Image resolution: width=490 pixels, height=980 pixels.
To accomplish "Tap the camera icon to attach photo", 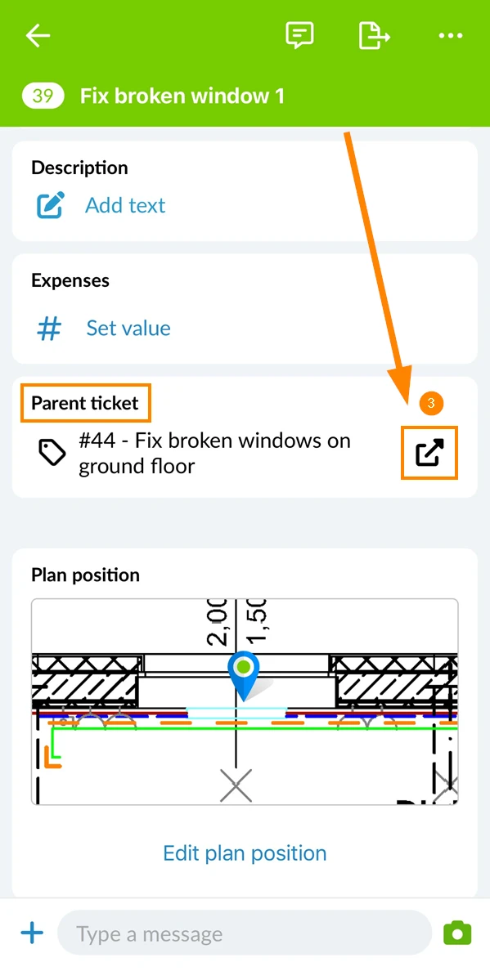I will [x=457, y=933].
